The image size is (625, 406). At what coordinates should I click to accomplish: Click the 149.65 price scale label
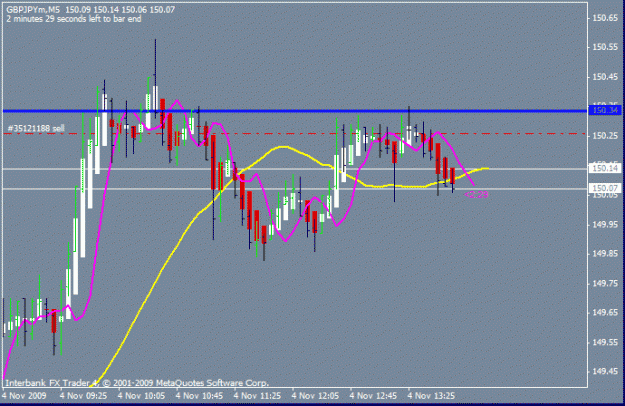click(x=605, y=313)
